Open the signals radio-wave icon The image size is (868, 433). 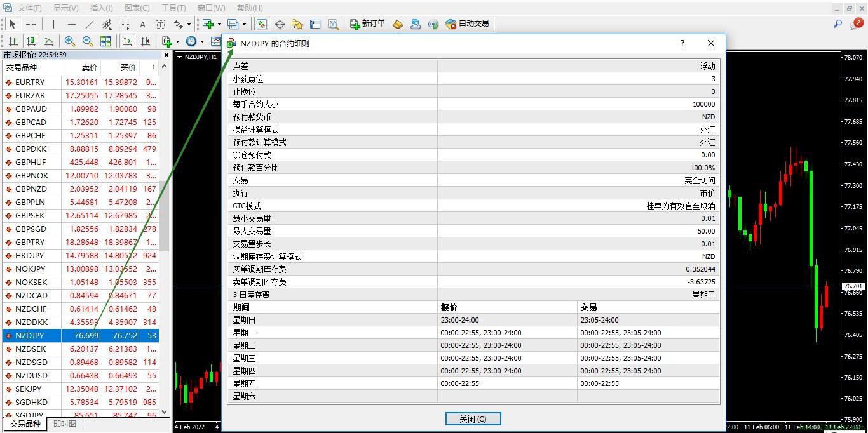pyautogui.click(x=433, y=24)
